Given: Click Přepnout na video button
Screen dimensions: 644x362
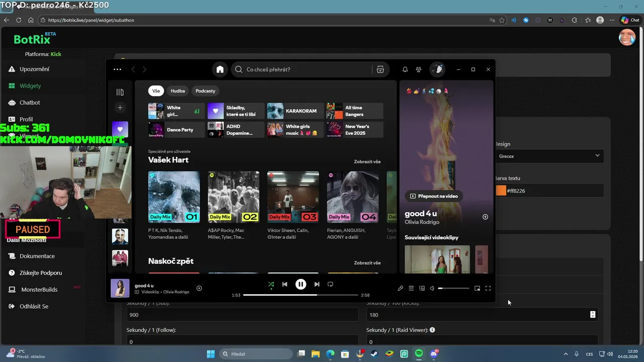Looking at the screenshot, I should pos(434,196).
